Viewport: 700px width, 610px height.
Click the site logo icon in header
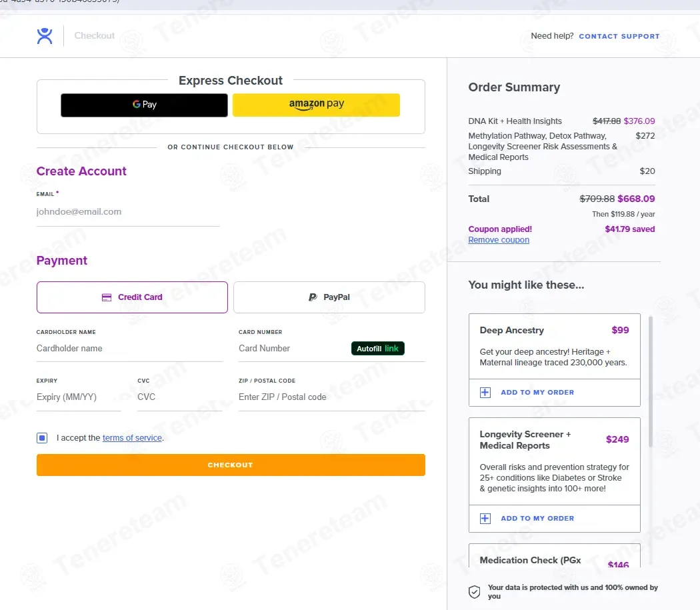point(45,36)
